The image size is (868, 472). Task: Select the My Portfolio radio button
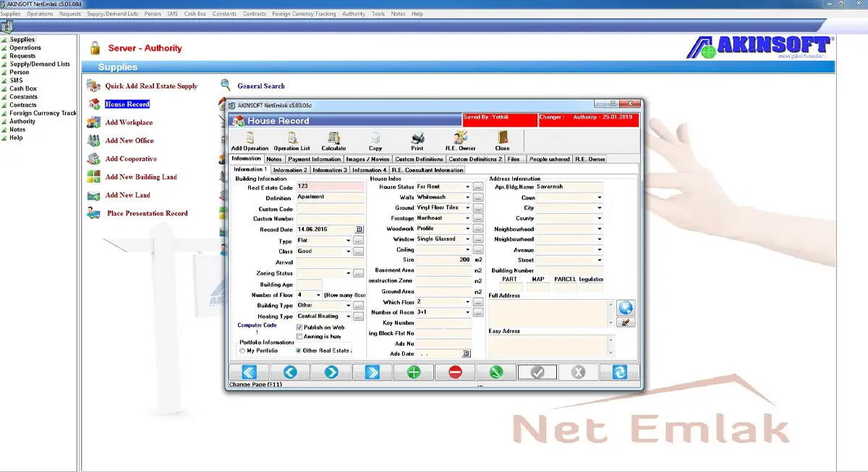(x=242, y=351)
